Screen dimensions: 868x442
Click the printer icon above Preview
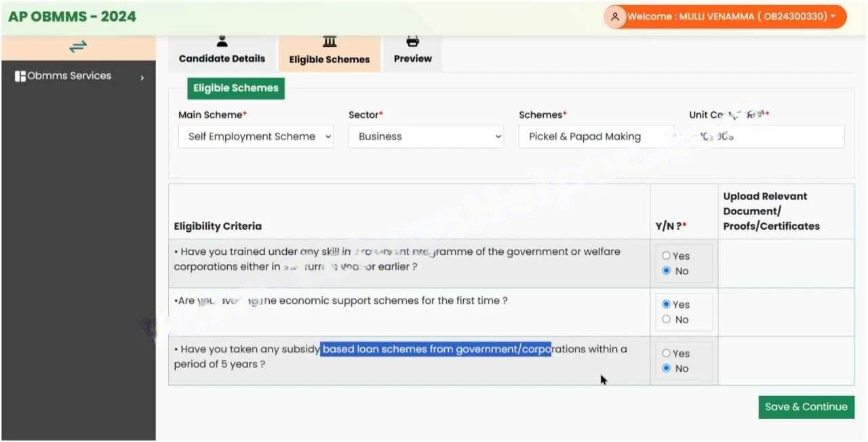pos(412,41)
